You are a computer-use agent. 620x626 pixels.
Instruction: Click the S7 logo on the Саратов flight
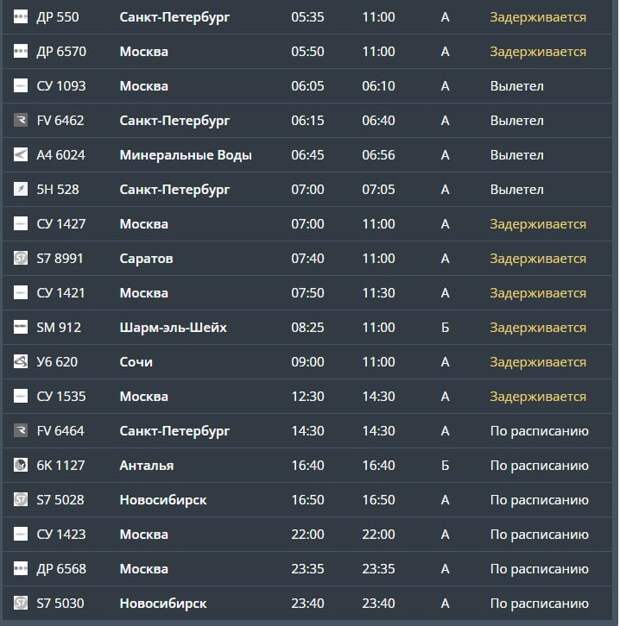21,259
